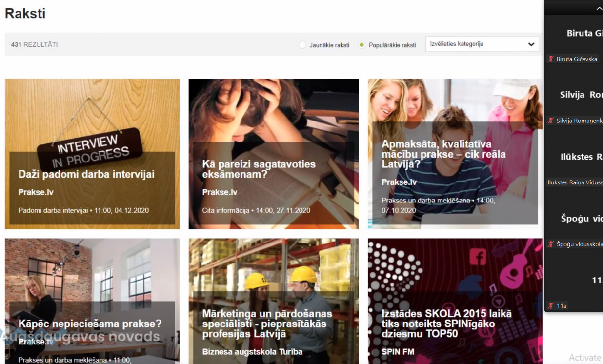Viewport: 603px width, 364px height.
Task: Open the Izvēlieties kategoriju dropdown
Action: pyautogui.click(x=482, y=44)
